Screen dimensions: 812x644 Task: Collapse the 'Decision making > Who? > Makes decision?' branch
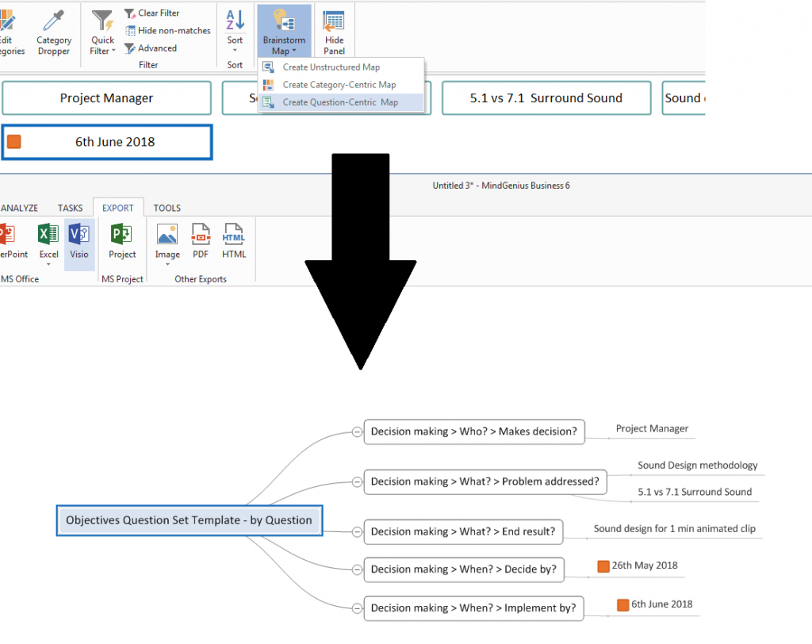355,432
